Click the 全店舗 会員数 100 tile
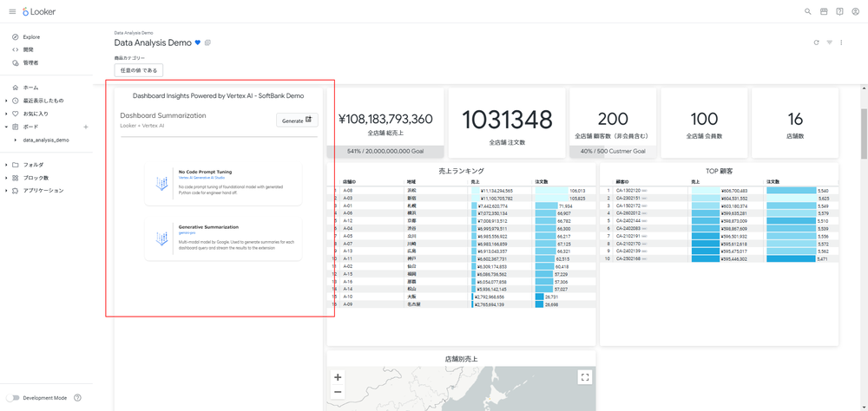The width and height of the screenshot is (868, 411). pos(704,123)
